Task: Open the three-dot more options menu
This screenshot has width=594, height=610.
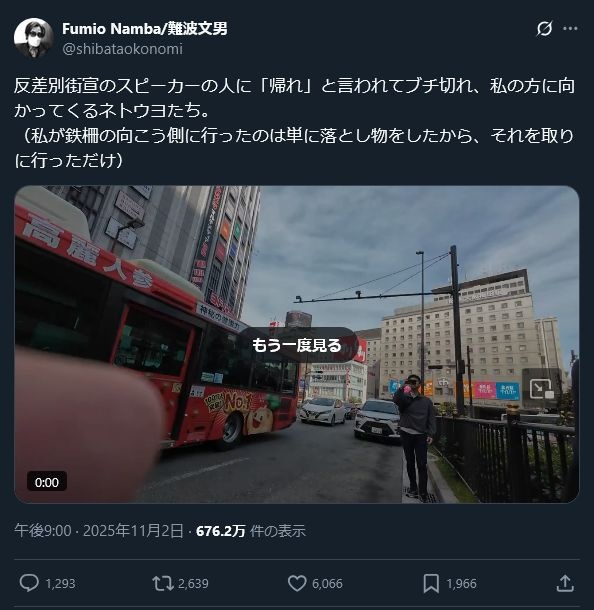Action: pyautogui.click(x=570, y=28)
